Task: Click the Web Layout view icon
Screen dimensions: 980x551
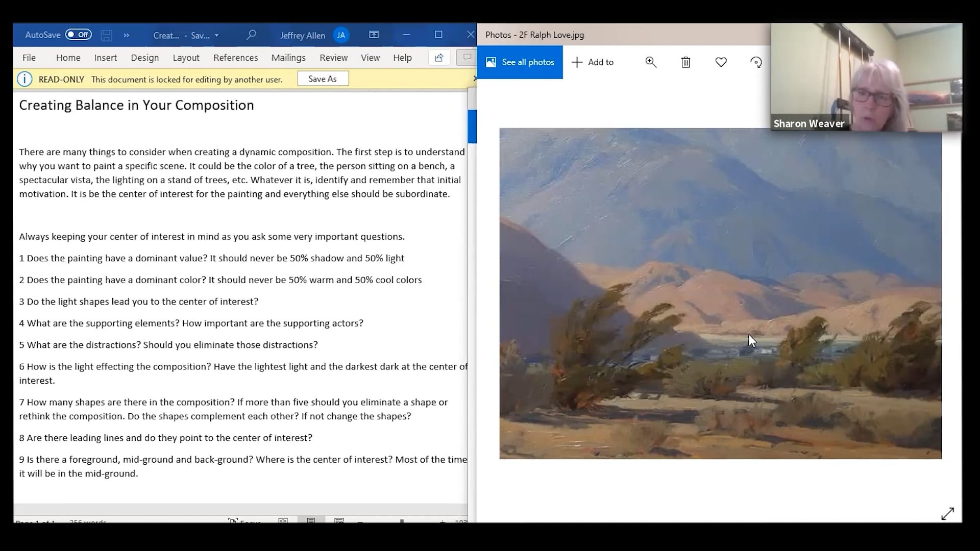Action: point(339,520)
